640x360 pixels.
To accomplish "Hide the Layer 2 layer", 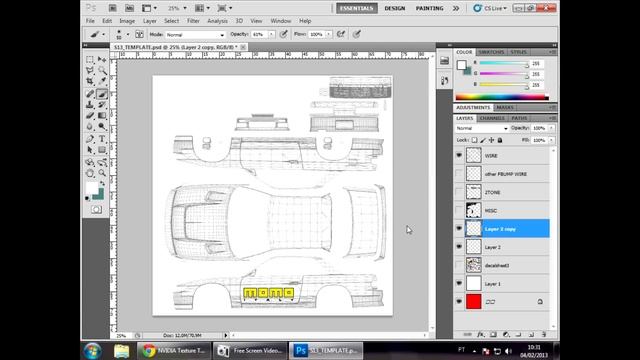I will (459, 247).
